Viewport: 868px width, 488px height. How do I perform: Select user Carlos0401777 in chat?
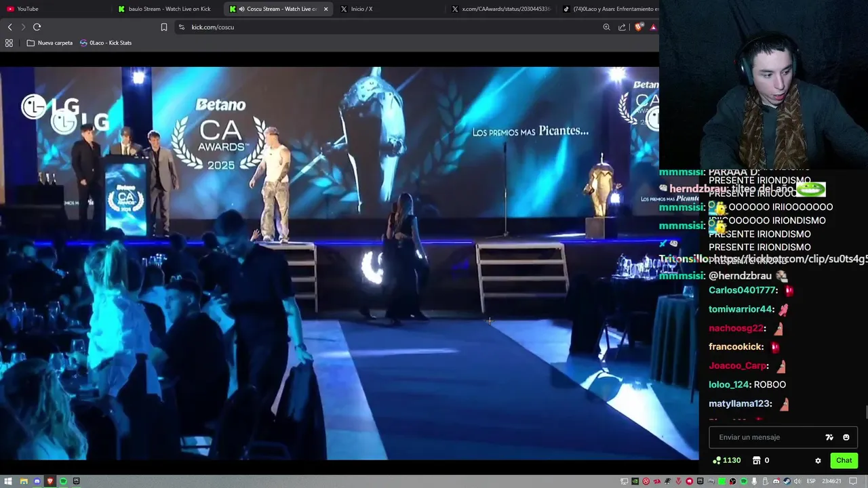(742, 290)
